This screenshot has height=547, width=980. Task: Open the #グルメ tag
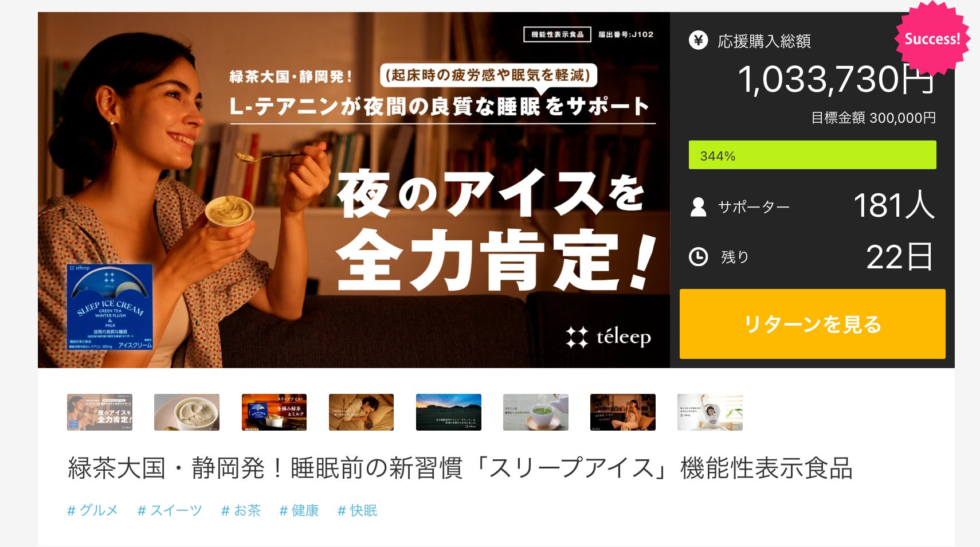(x=93, y=510)
